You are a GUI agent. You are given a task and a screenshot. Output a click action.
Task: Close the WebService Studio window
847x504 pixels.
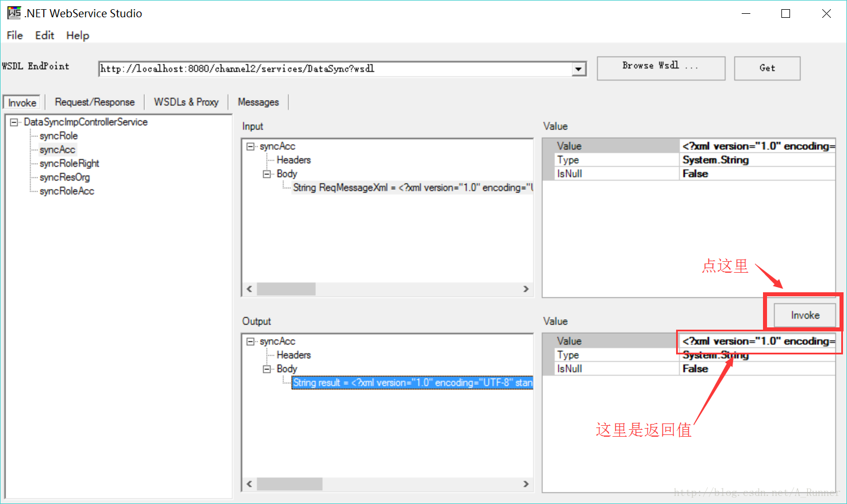[x=826, y=13]
